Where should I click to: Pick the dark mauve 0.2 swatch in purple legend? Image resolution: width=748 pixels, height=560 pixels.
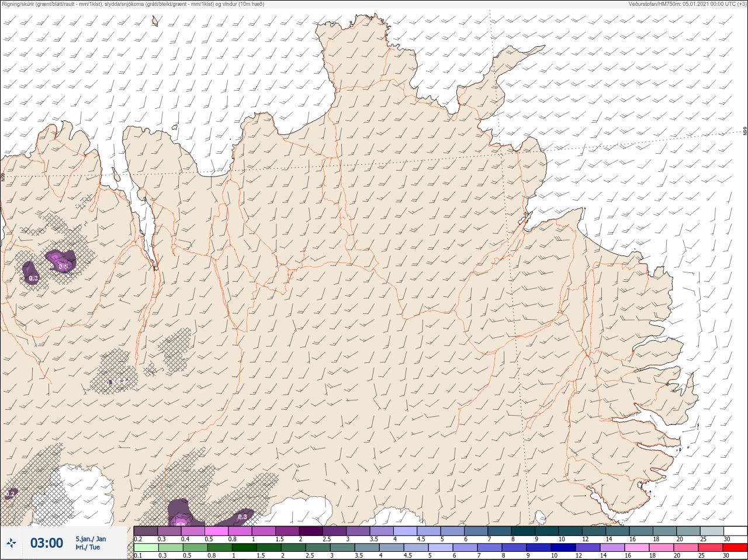pos(146,531)
